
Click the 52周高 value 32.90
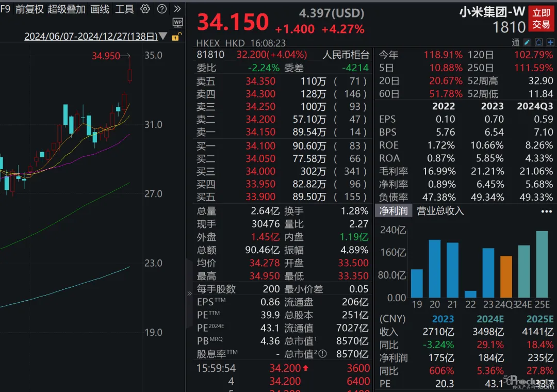pyautogui.click(x=540, y=80)
